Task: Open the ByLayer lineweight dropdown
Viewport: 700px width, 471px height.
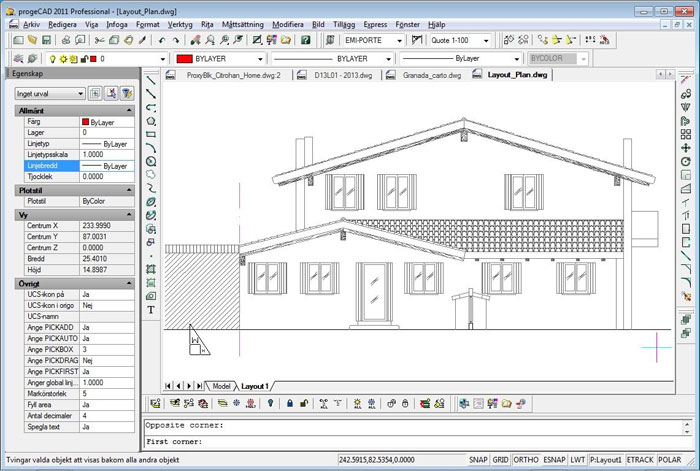Action: [517, 59]
